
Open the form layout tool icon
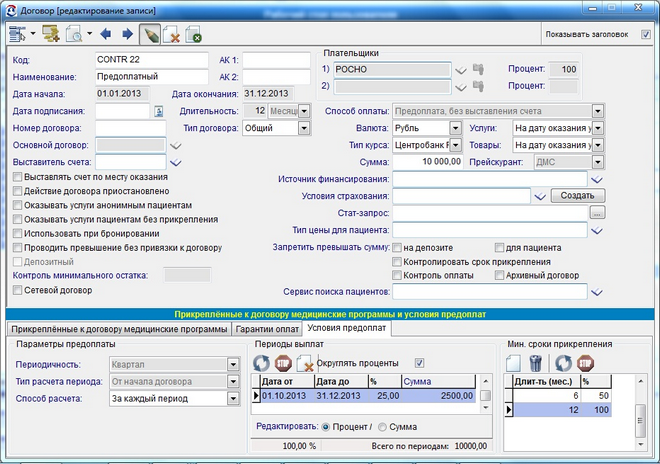pyautogui.click(x=17, y=34)
